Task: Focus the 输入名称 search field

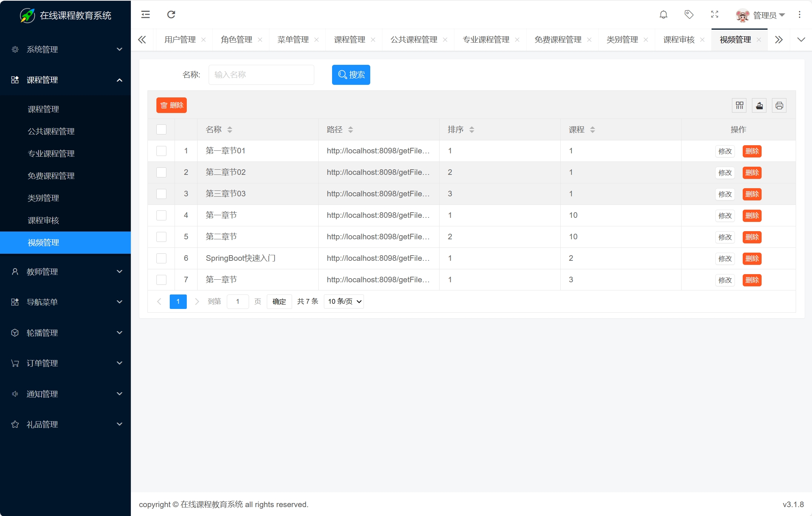Action: (261, 75)
